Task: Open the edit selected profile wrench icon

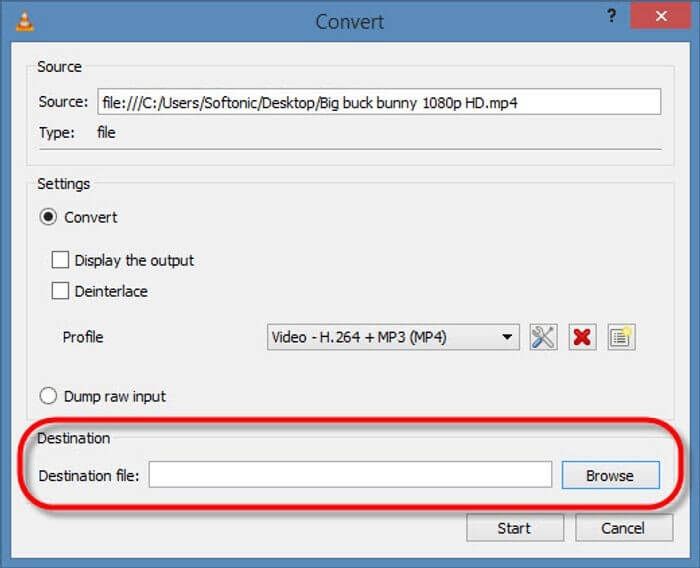Action: pos(543,337)
